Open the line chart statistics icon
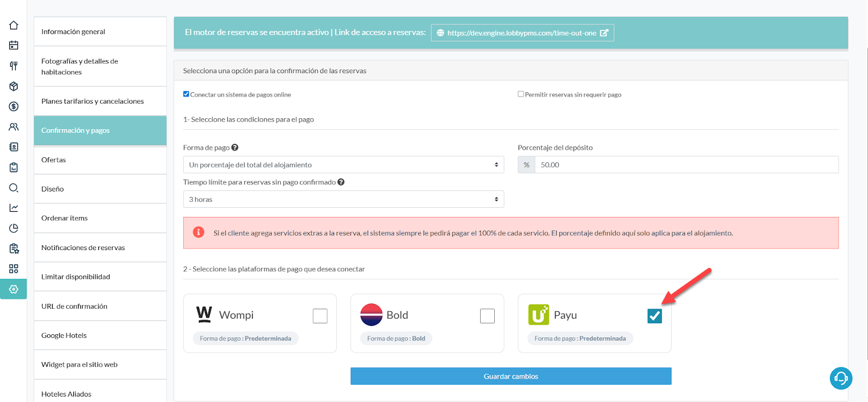 pyautogui.click(x=14, y=208)
